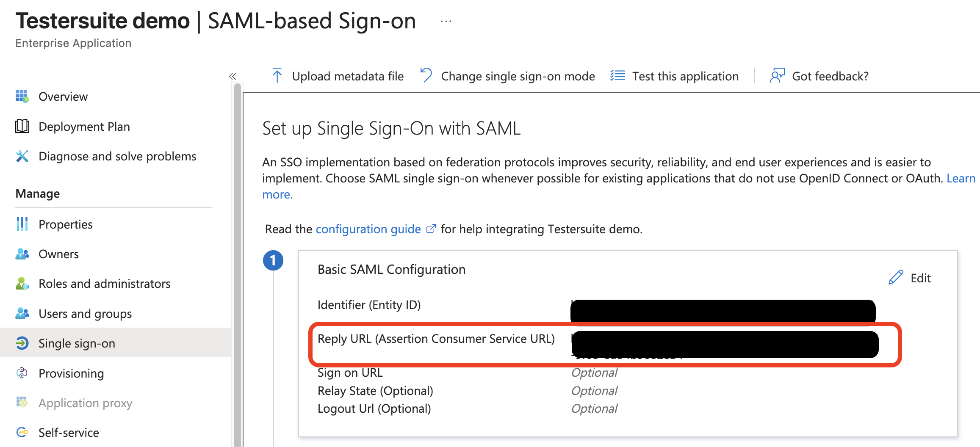
Task: Click Change single sign-on mode
Action: point(508,76)
